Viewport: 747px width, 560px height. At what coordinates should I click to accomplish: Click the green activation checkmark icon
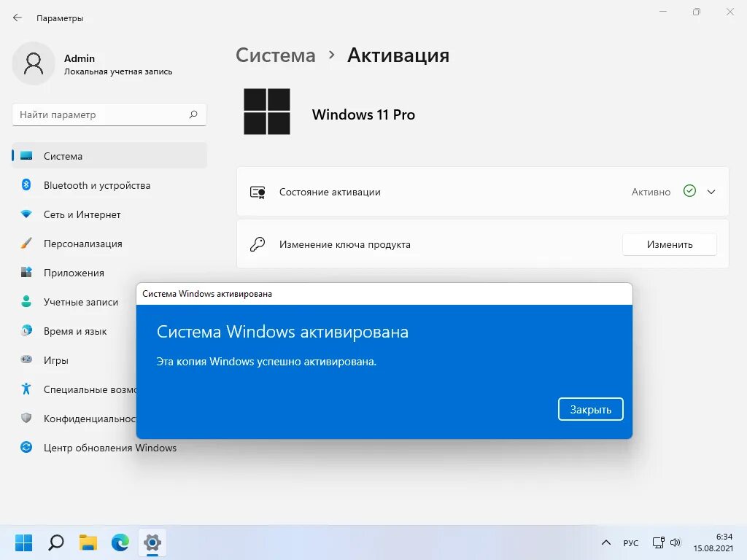689,191
